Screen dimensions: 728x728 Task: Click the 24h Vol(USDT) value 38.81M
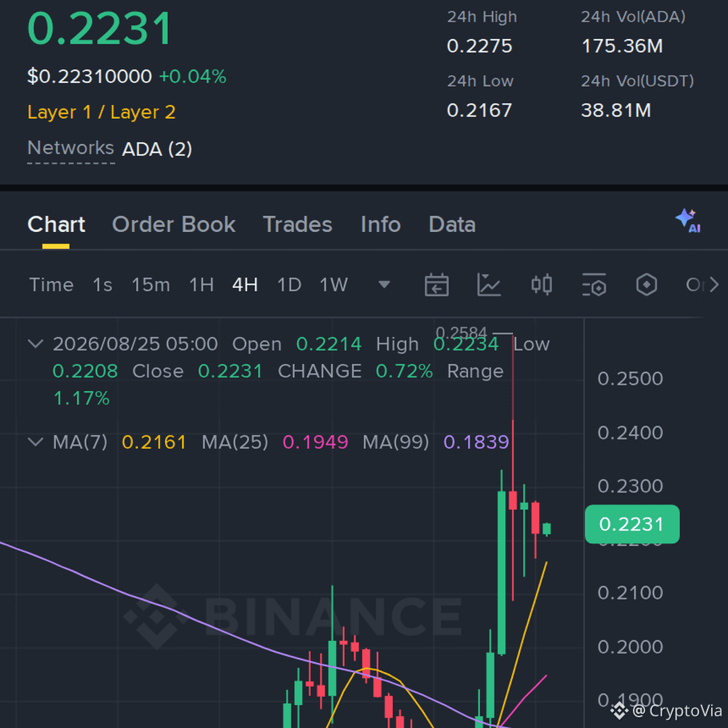[x=616, y=111]
